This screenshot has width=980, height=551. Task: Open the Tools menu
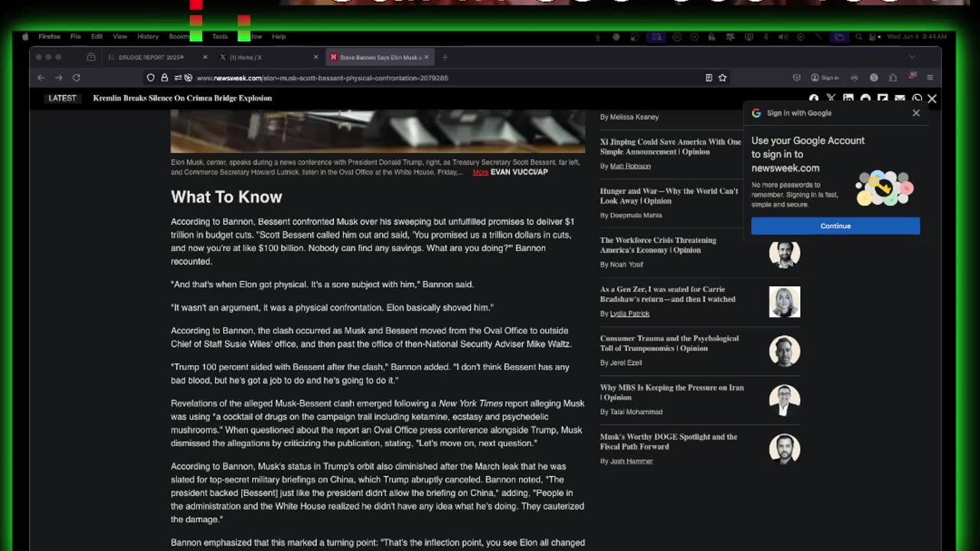(x=220, y=37)
